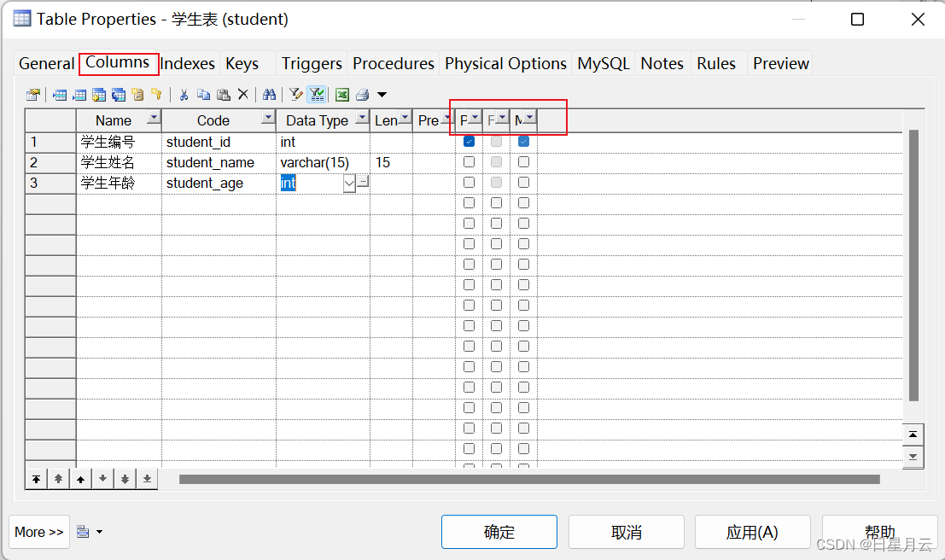Click move down one page arrow
This screenshot has width=945, height=560.
(125, 479)
